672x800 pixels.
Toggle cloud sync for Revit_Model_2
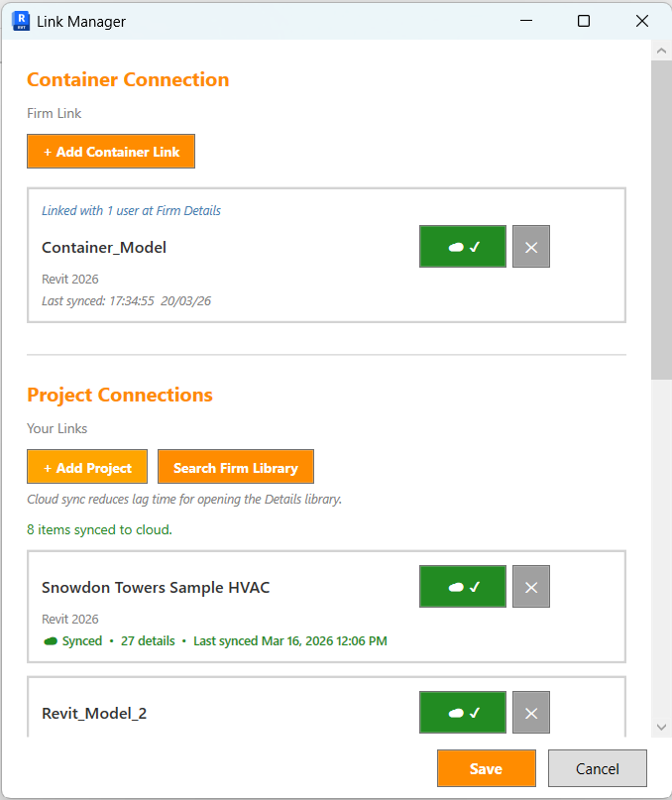tap(463, 712)
